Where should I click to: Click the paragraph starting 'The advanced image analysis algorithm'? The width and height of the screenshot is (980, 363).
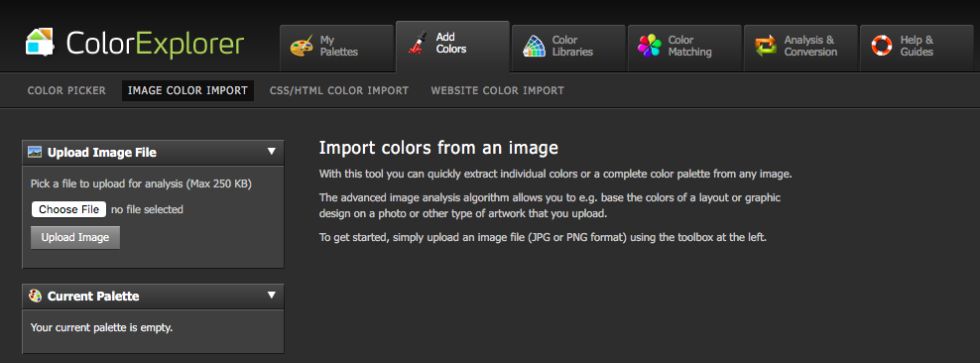(550, 205)
